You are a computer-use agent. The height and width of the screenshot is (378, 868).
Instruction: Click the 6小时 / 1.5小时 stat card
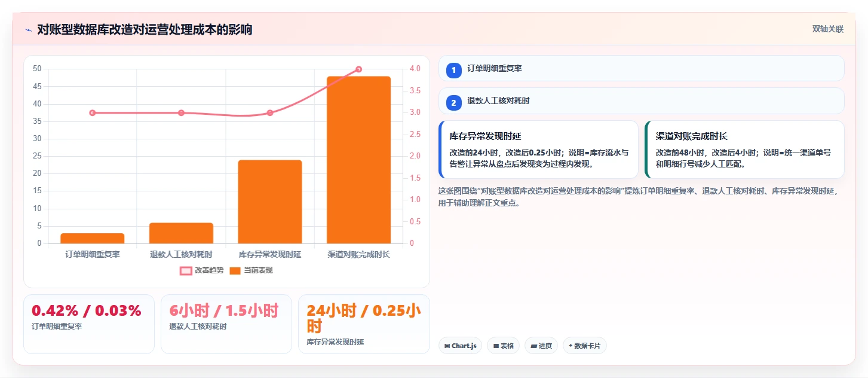click(x=226, y=324)
